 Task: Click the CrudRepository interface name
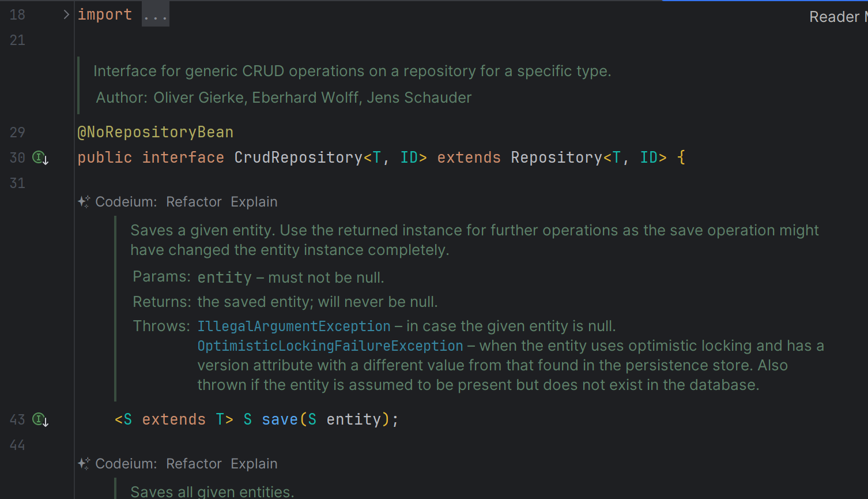coord(299,157)
